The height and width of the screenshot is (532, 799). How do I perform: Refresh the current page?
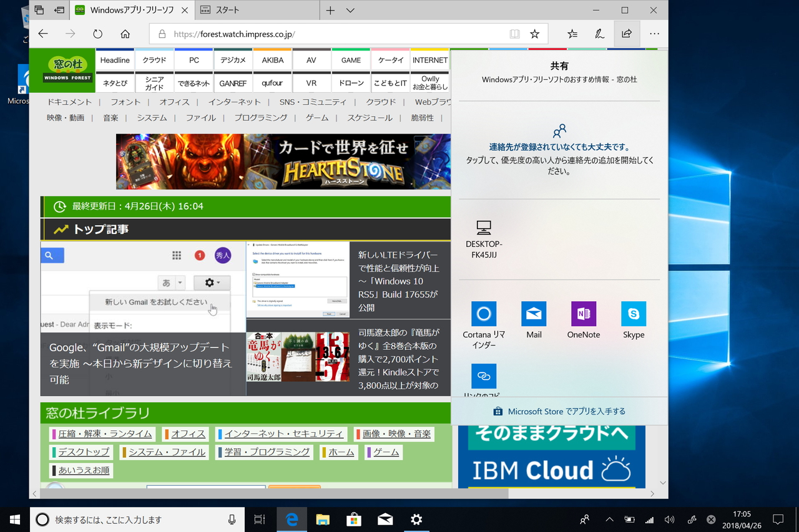[97, 34]
